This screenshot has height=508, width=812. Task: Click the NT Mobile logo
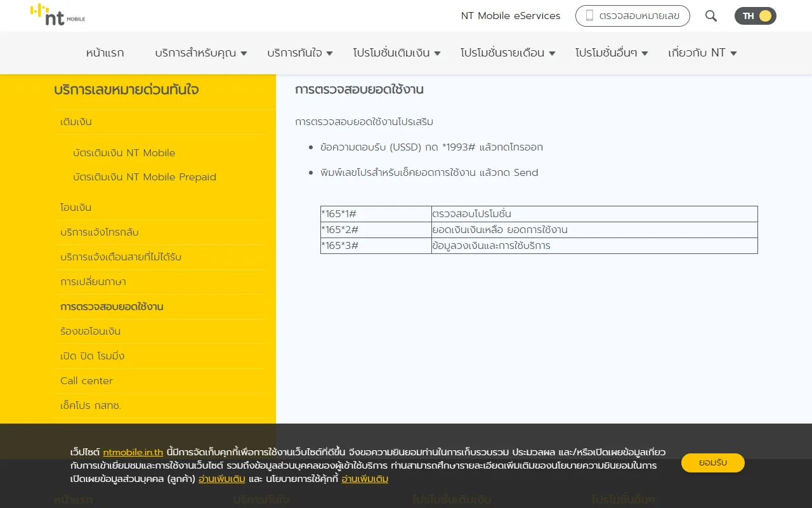point(58,15)
